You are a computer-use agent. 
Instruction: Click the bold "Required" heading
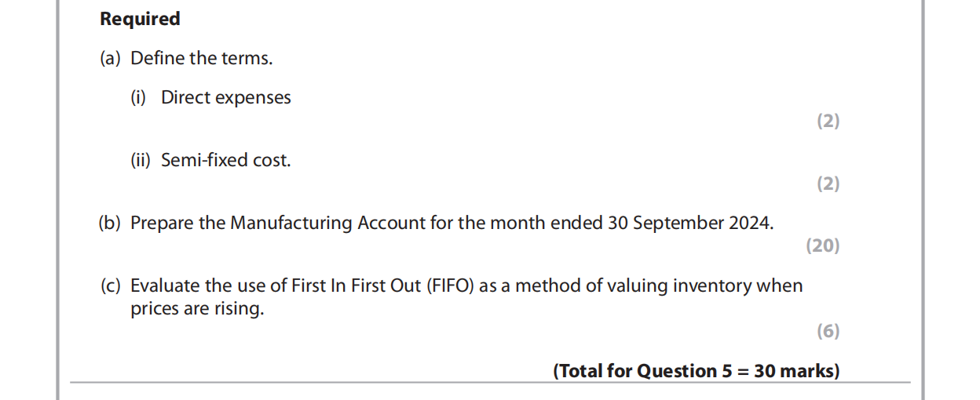tap(140, 19)
